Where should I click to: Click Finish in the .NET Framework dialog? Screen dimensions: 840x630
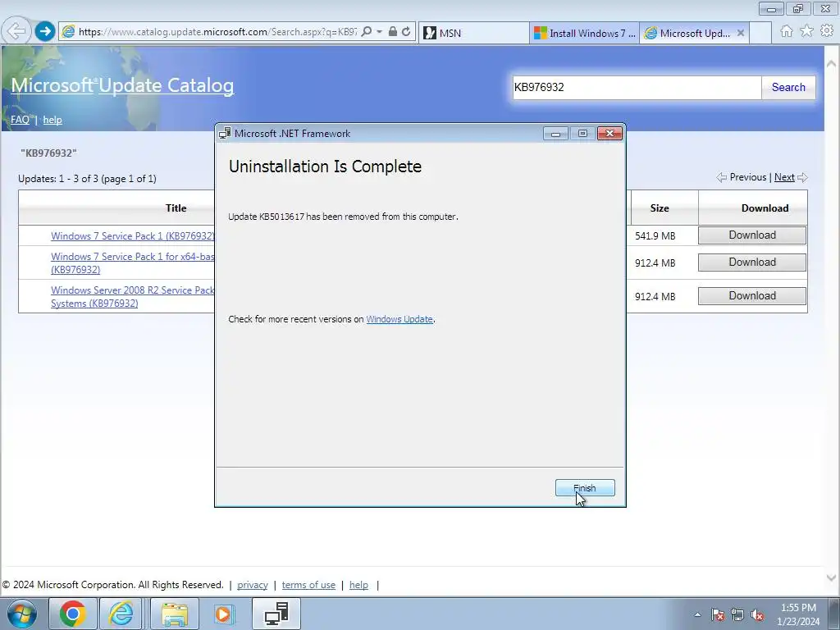[x=585, y=488]
